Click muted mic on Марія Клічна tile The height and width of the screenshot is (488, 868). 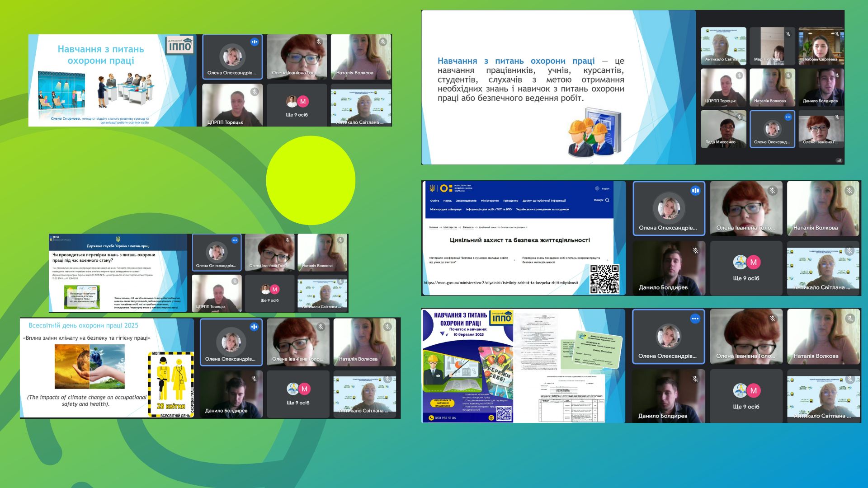788,34
